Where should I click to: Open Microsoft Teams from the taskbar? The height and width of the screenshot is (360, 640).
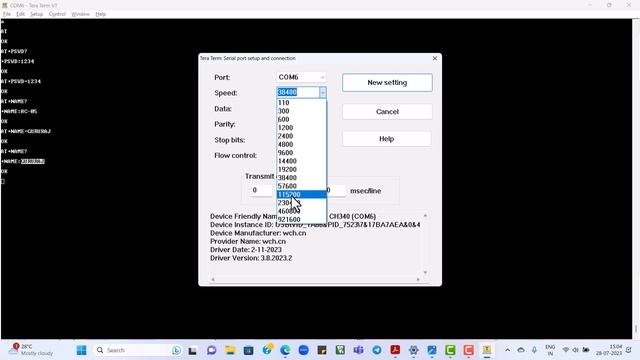click(358, 350)
